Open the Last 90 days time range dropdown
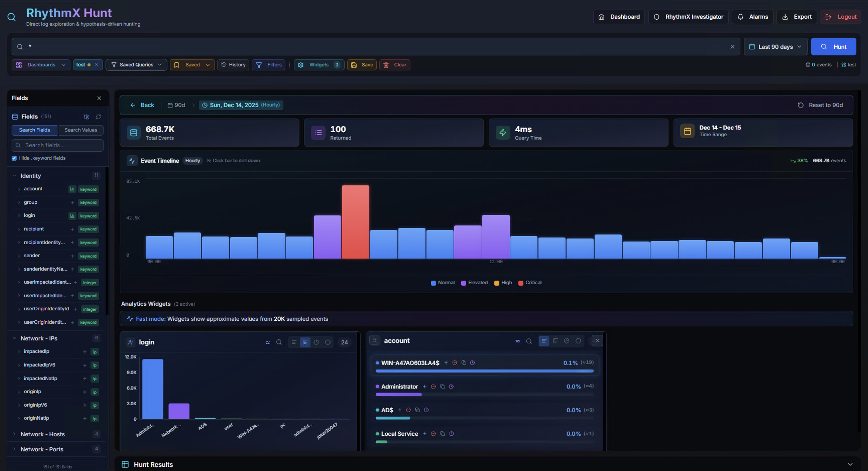Screen dimensions: 868x471 pos(775,46)
